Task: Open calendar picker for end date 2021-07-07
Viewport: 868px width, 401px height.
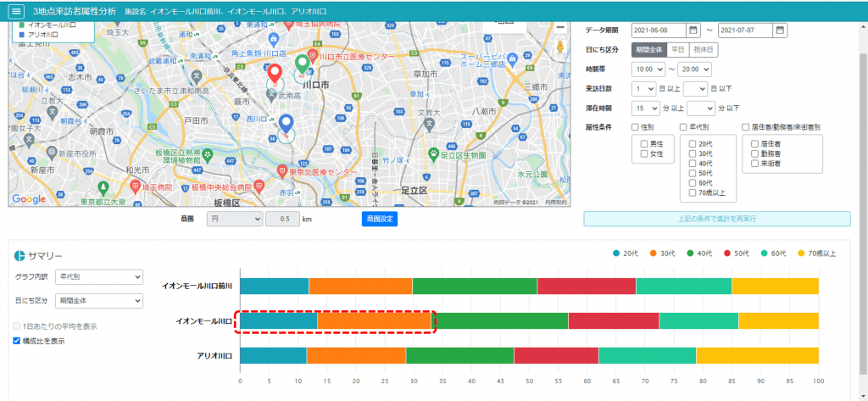Action: click(780, 31)
